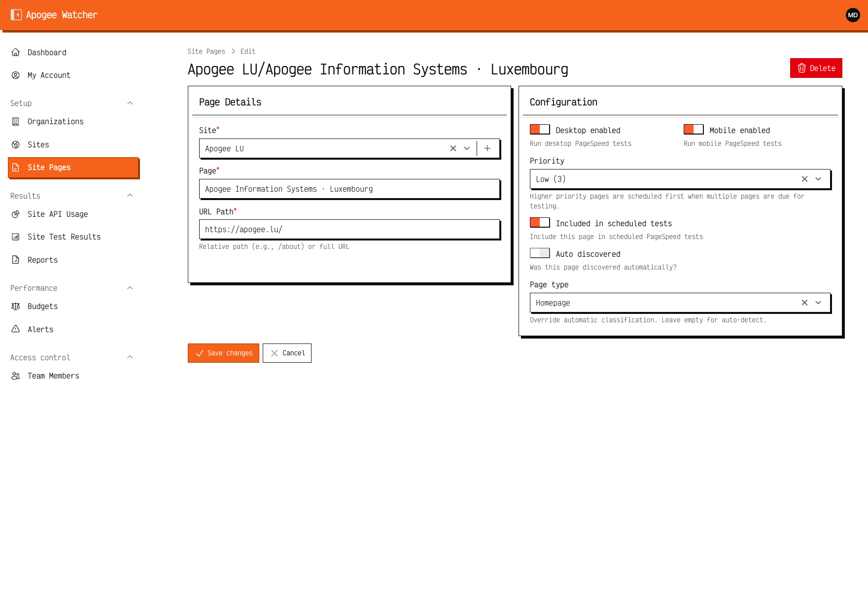The image size is (868, 616).
Task: Collapse the Access control section
Action: (x=130, y=357)
